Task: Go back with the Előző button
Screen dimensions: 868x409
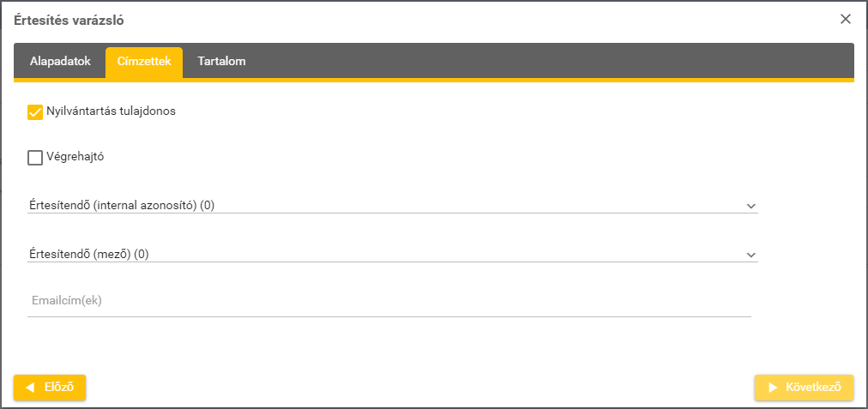Action: (50, 388)
